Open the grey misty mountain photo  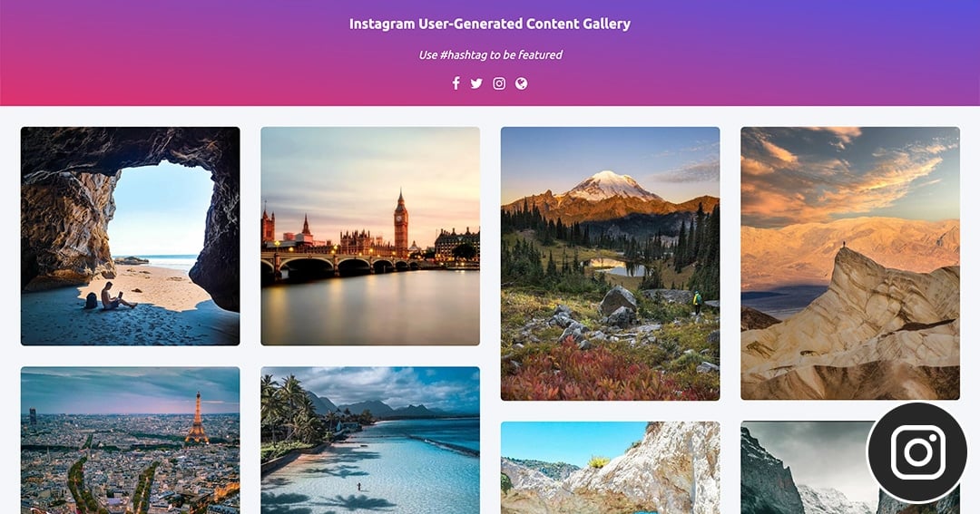pyautogui.click(x=803, y=468)
